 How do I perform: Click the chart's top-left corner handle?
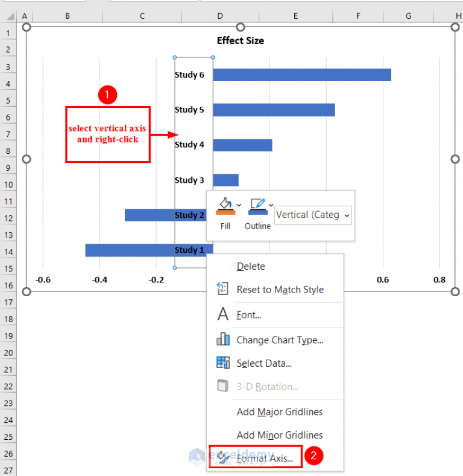point(27,27)
